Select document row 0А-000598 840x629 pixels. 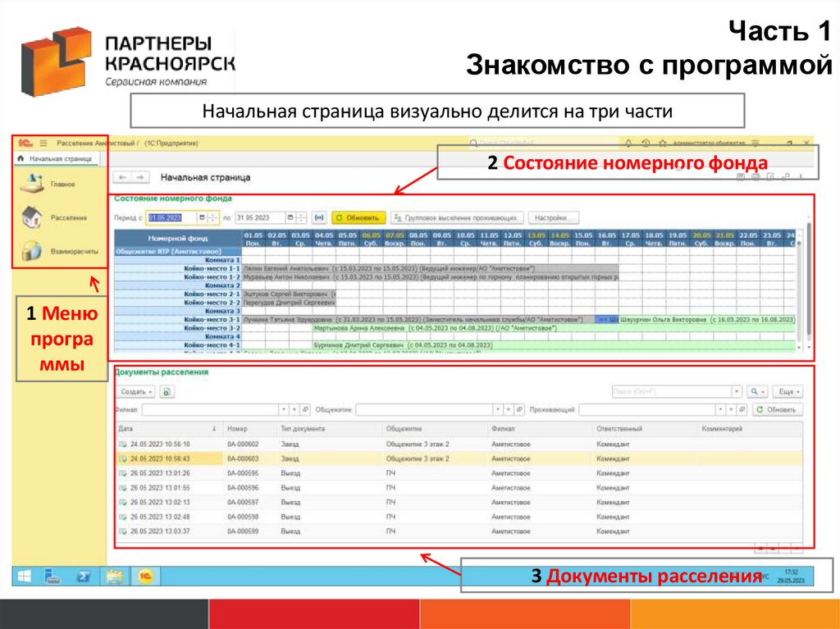tap(459, 517)
